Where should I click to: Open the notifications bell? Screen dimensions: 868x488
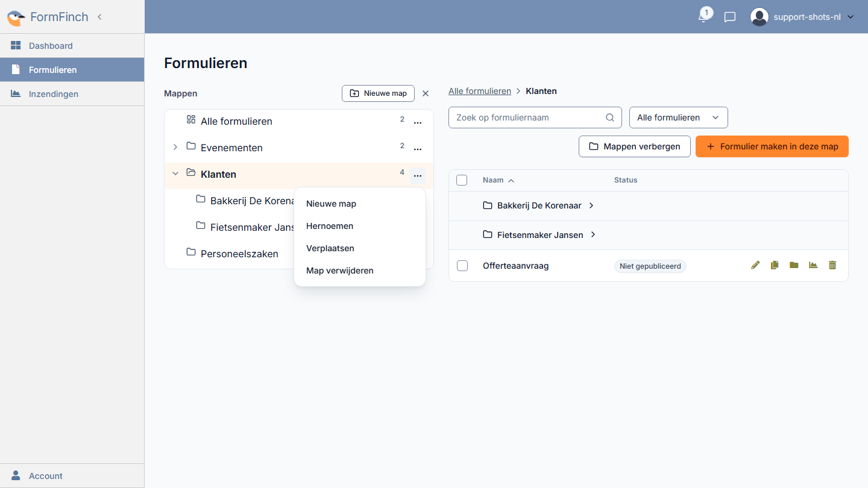coord(703,16)
